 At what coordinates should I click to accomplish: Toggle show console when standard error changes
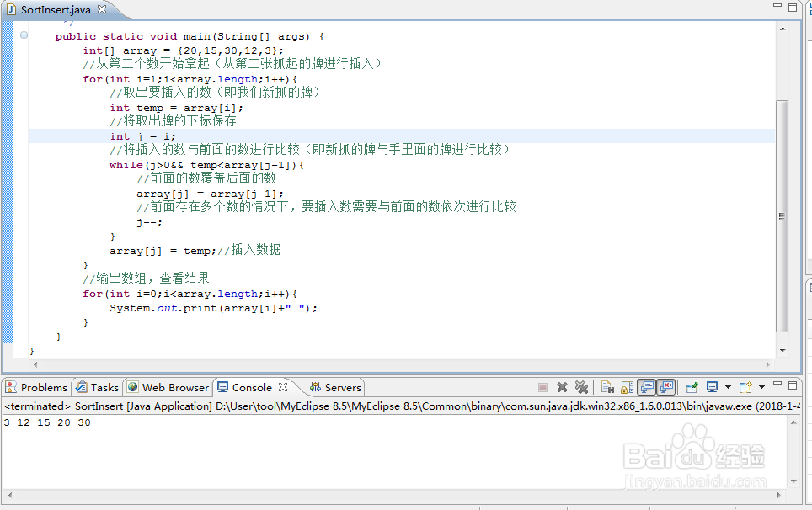pos(666,387)
